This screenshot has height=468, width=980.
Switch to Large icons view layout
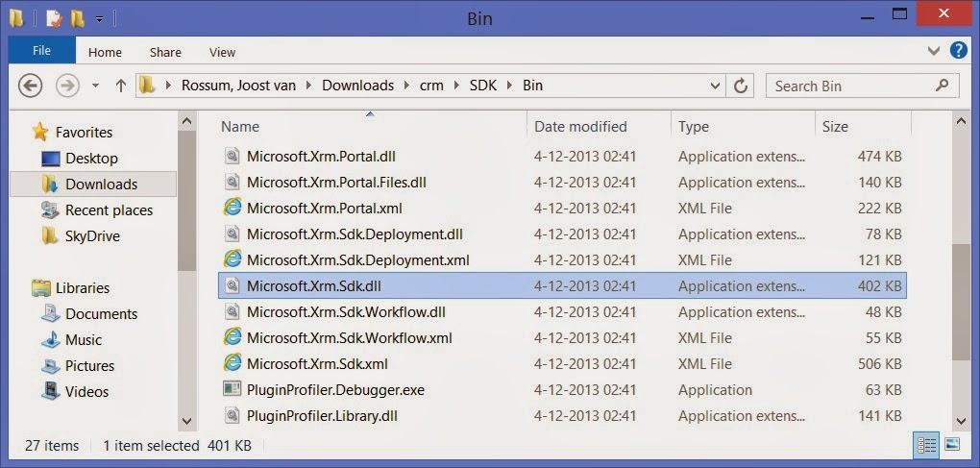point(952,445)
